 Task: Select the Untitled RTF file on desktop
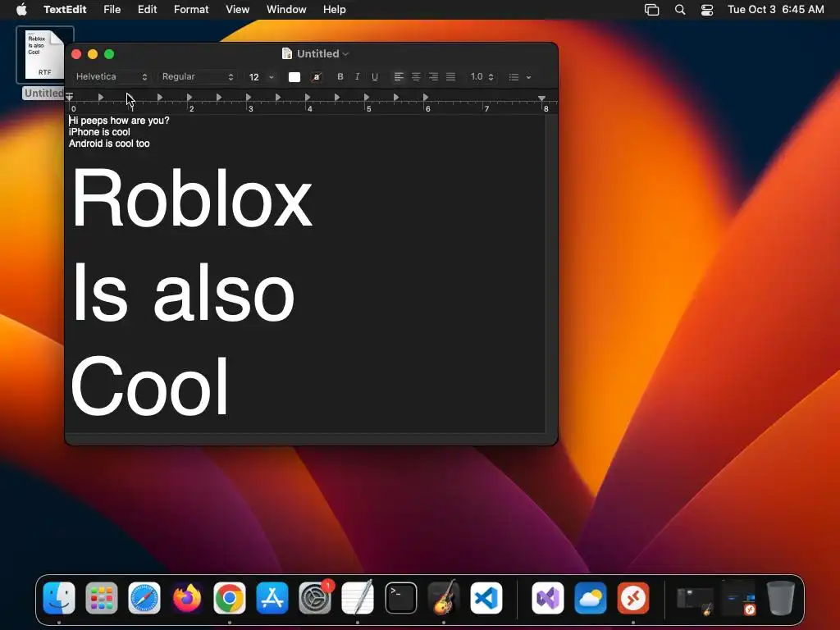[x=44, y=62]
